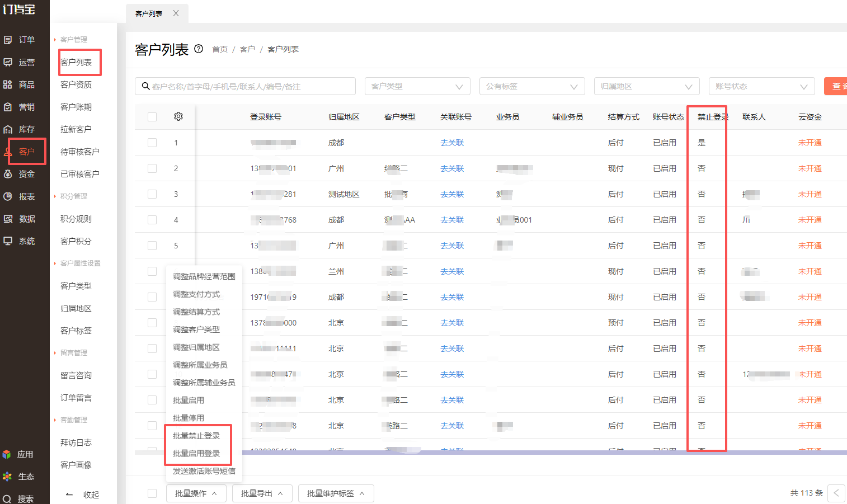Open the 应用 apps sidebar icon
Screen dimensions: 847x504
7,454
